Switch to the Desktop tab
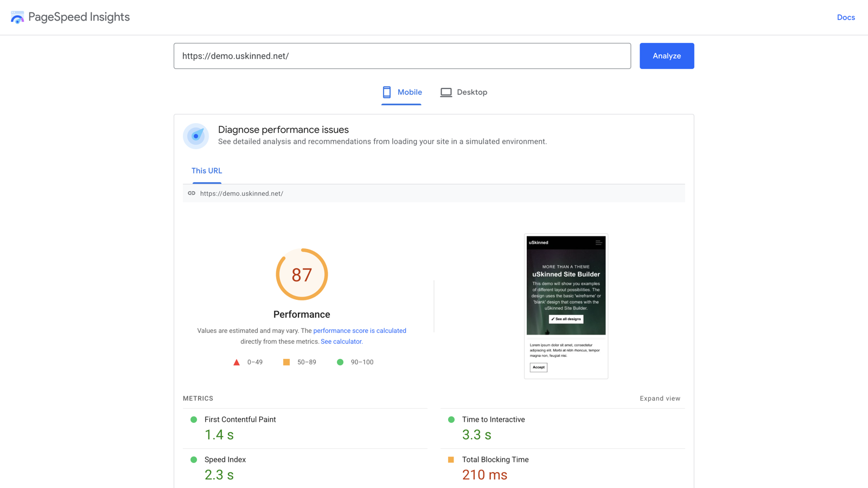868x488 pixels. 471,92
